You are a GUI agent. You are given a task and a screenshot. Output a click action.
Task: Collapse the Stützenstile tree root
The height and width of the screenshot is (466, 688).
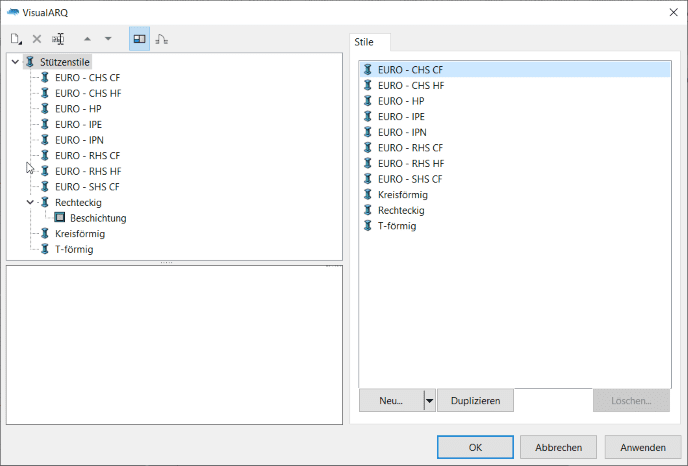[x=15, y=62]
